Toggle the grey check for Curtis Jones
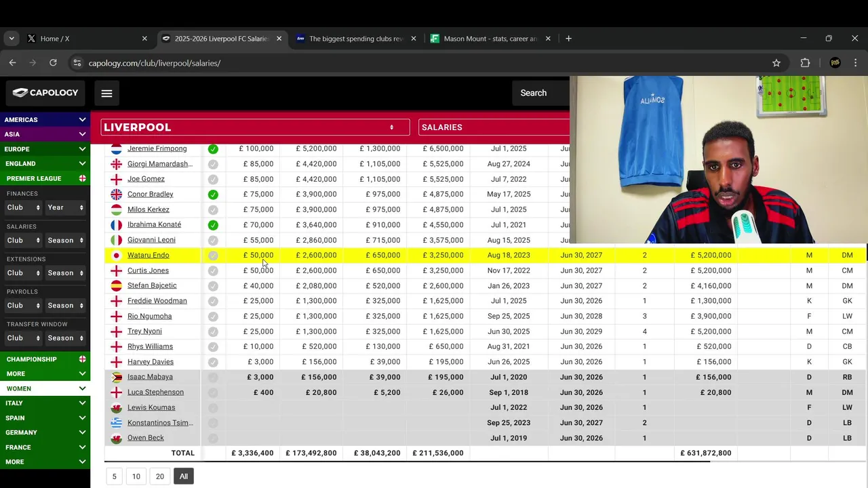 click(213, 270)
